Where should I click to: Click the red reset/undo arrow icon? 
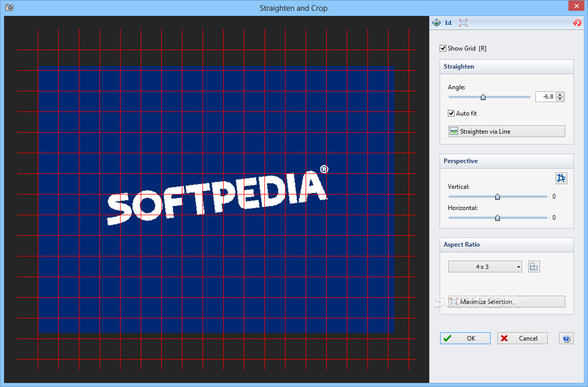(577, 23)
